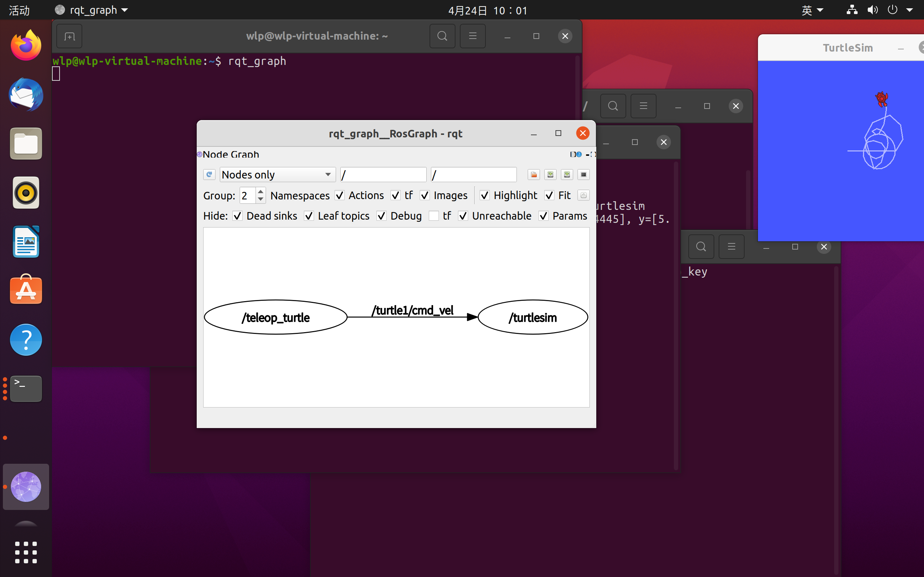Click the black square save-as-image icon

[x=583, y=175]
